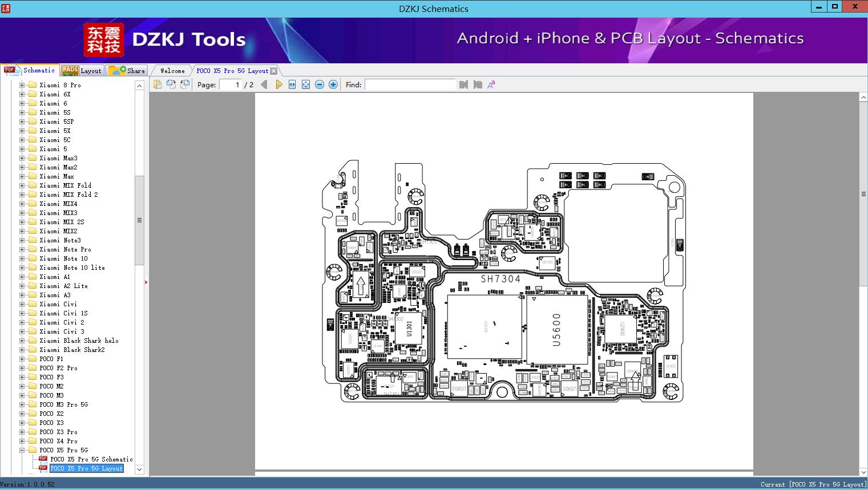Close the POCO X5 Pro 5G Layout tab
The height and width of the screenshot is (490, 868).
[273, 71]
